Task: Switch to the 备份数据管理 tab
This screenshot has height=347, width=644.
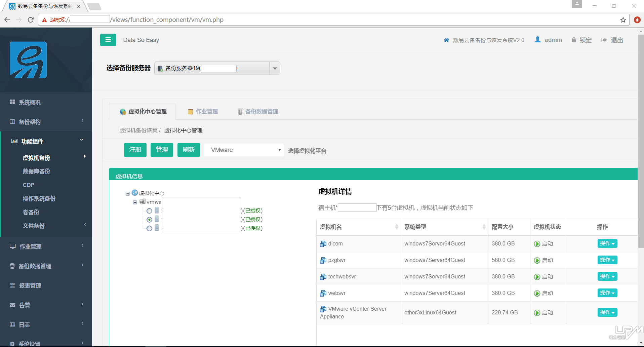Action: (258, 112)
